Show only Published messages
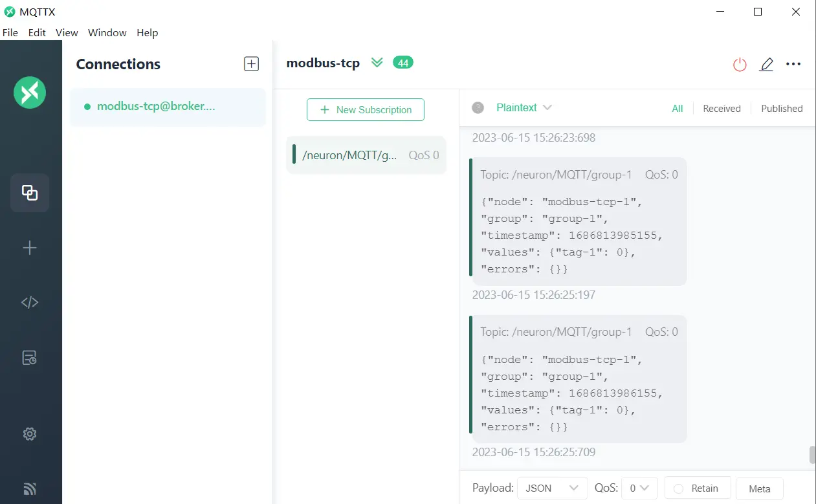 click(x=782, y=109)
